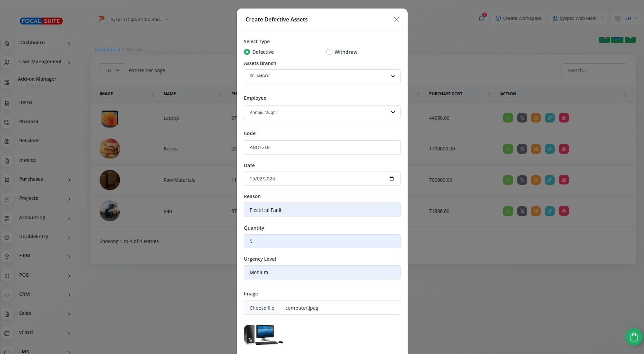Viewport: 644px width, 362px height.
Task: Click the Reason field with Electrical Fault
Action: [322, 210]
